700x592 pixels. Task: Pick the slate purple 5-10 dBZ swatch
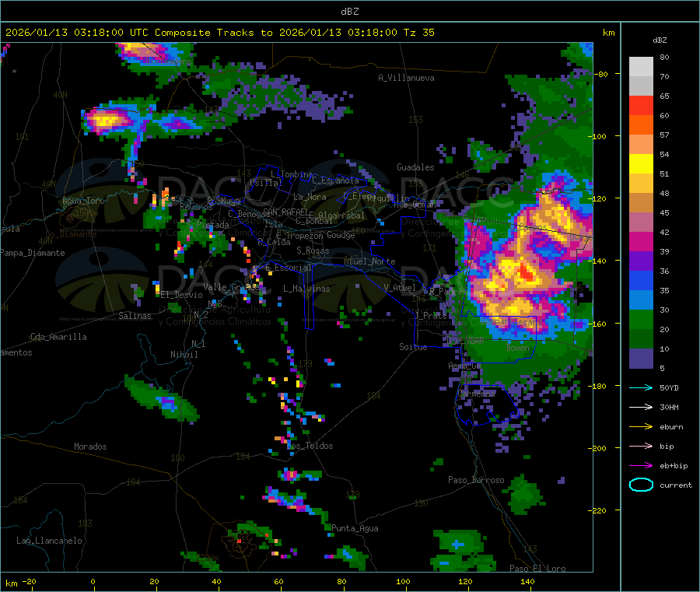641,359
